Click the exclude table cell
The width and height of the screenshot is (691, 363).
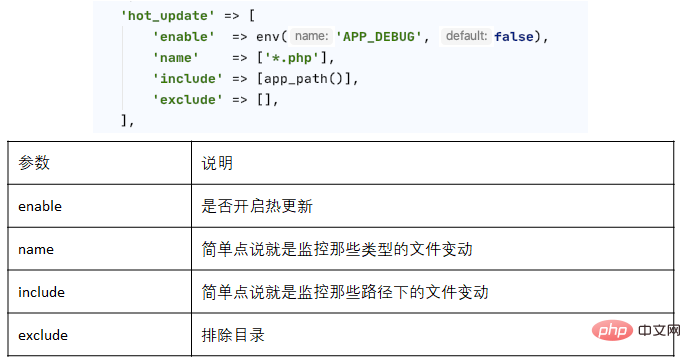point(100,335)
